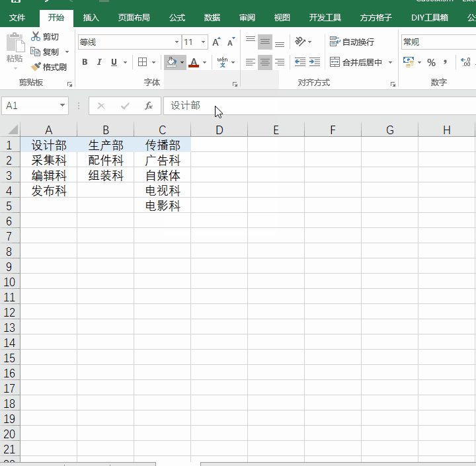Open the Copy options dropdown arrow
The image size is (476, 466).
67,52
